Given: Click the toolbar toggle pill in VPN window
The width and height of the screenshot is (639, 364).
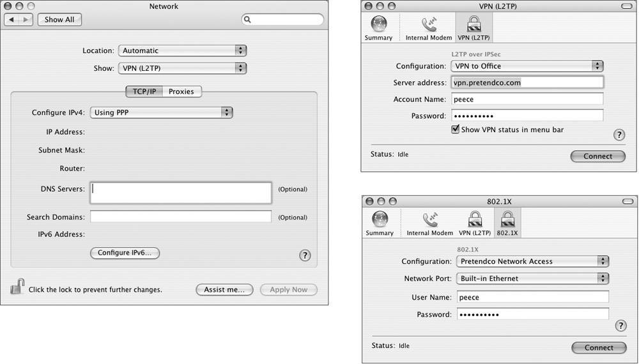Looking at the screenshot, I should (x=627, y=6).
